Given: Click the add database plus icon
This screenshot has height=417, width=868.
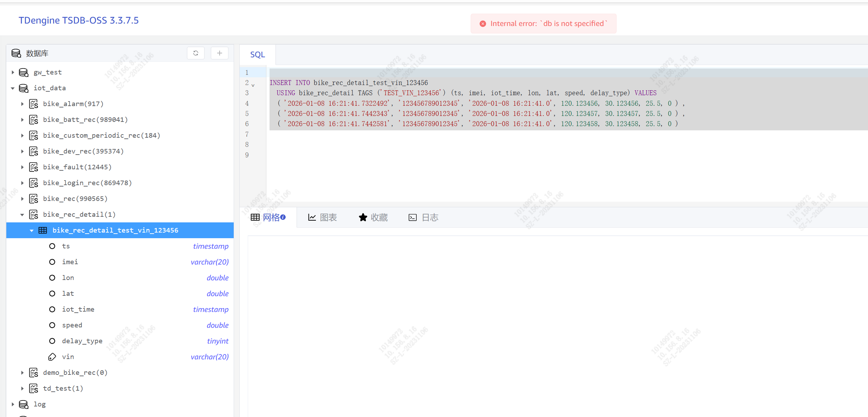Looking at the screenshot, I should tap(220, 53).
